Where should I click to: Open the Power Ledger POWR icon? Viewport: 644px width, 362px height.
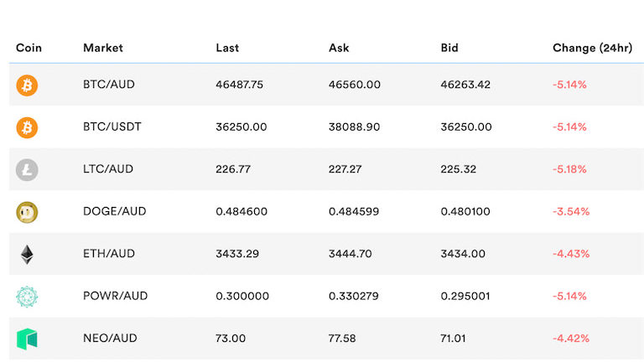tap(27, 297)
